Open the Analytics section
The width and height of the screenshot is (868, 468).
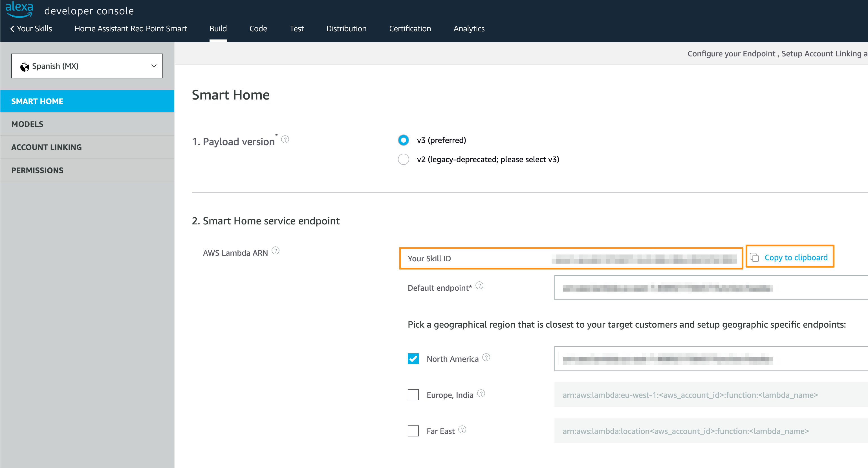(x=469, y=28)
